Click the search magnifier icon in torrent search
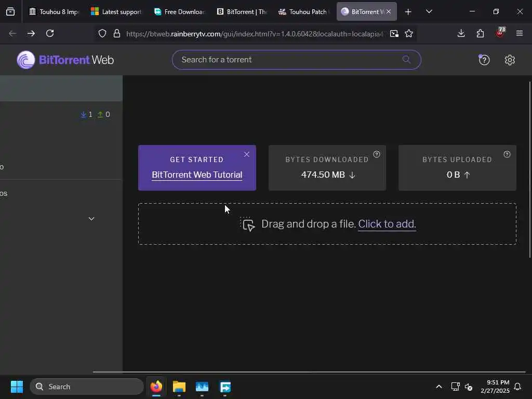This screenshot has width=532, height=399. coord(406,60)
